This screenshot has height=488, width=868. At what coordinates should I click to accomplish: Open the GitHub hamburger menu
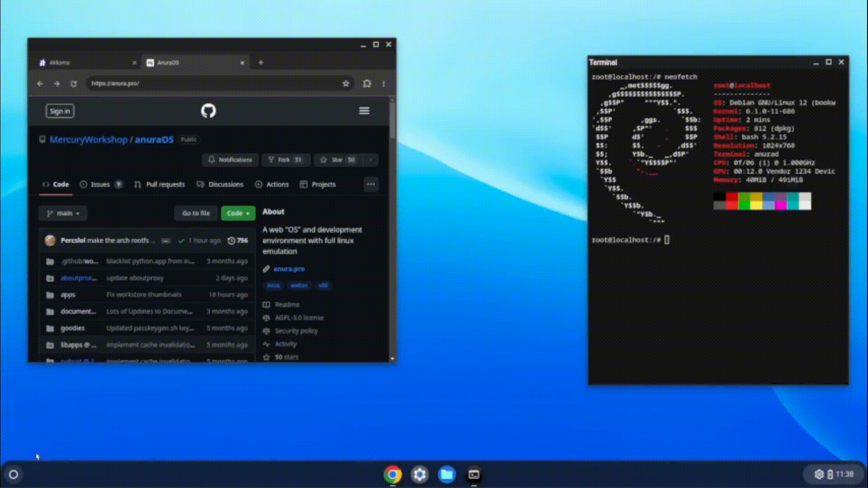(364, 111)
